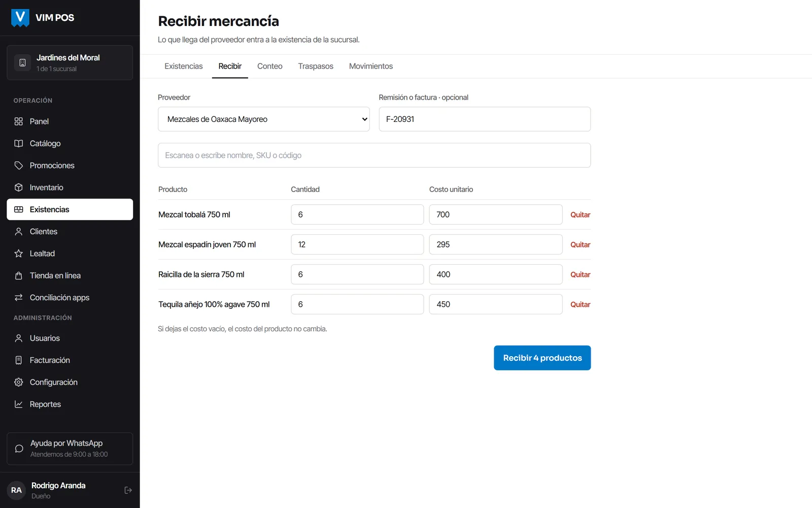The width and height of the screenshot is (812, 508).
Task: Click the Clientes person icon
Action: (x=19, y=232)
